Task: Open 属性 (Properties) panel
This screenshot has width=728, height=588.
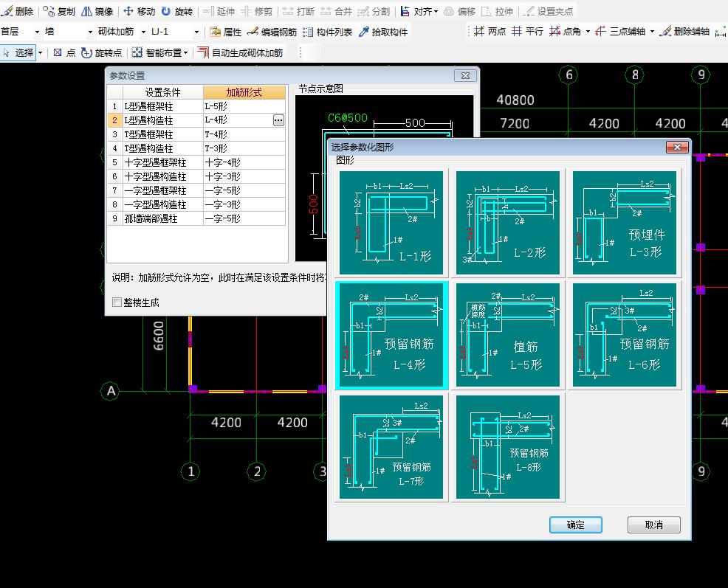Action: 226,32
